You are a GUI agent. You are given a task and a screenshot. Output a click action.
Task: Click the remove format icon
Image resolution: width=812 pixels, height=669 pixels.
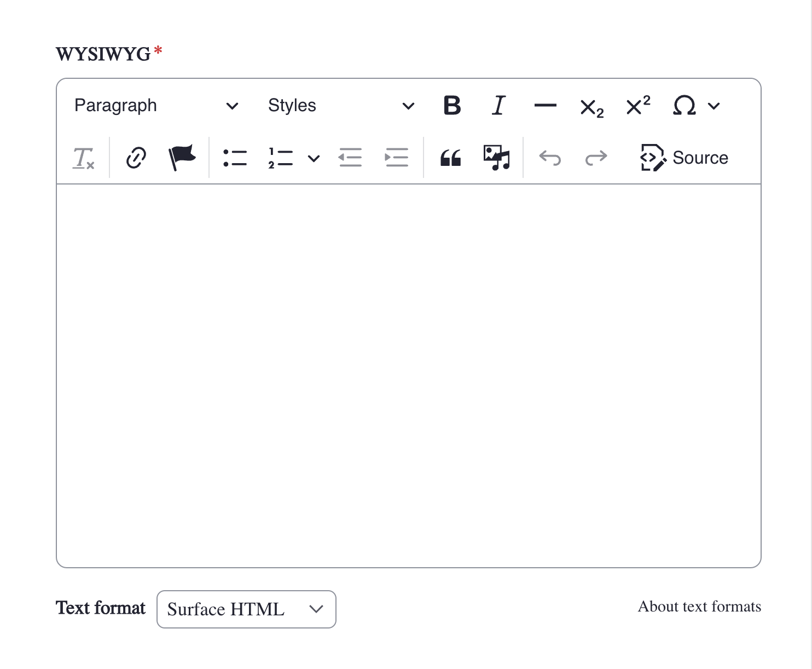pyautogui.click(x=84, y=158)
